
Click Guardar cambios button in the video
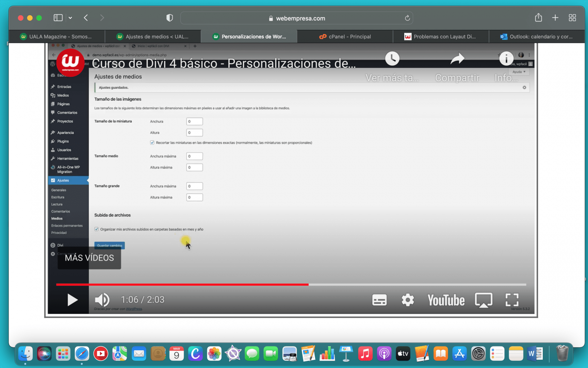coord(110,245)
